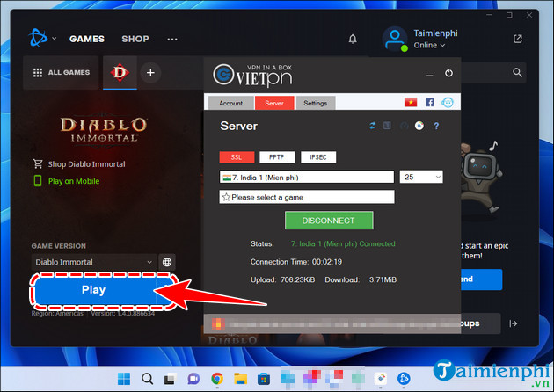
Task: Refresh the server list icon
Action: pos(372,126)
